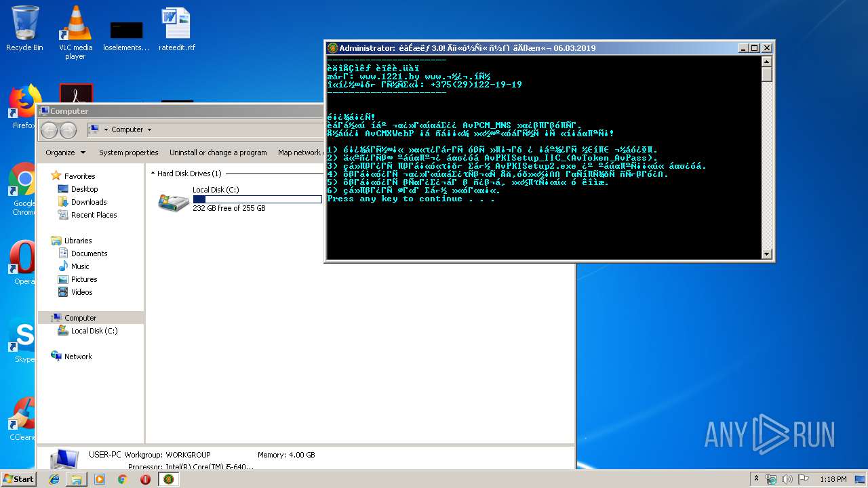The image size is (868, 488).
Task: Open the Documents library
Action: [89, 253]
